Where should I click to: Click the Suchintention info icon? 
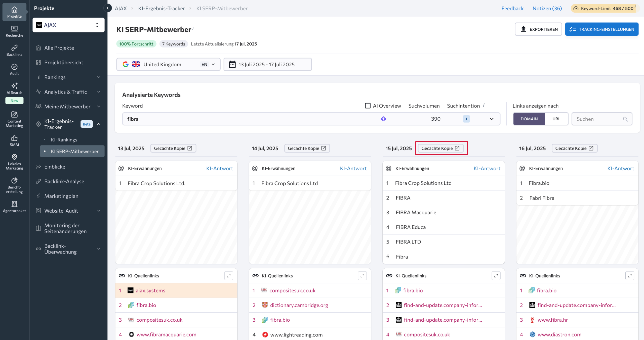(x=484, y=105)
